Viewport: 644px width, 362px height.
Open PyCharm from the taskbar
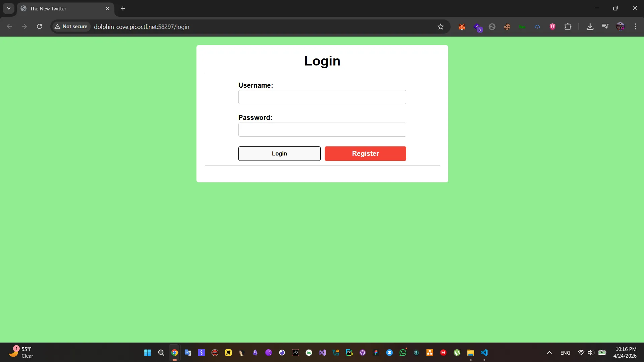click(x=349, y=353)
